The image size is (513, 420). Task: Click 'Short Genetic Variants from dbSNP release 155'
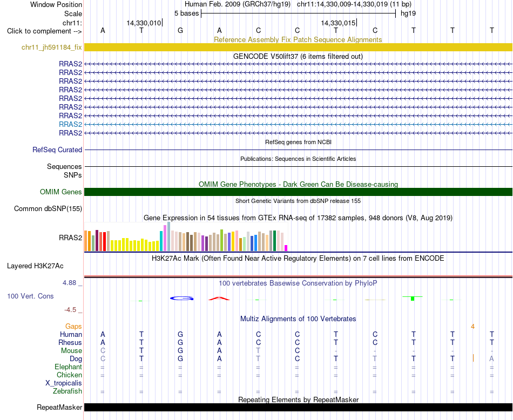(298, 201)
